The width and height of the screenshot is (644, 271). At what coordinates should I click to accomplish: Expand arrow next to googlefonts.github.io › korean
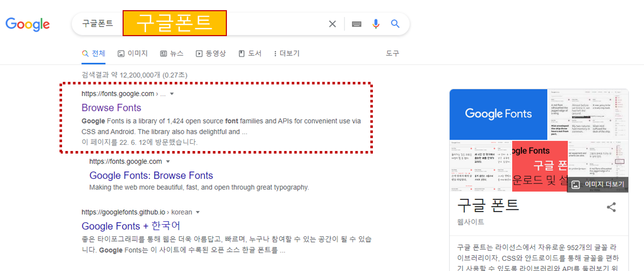coord(197,213)
